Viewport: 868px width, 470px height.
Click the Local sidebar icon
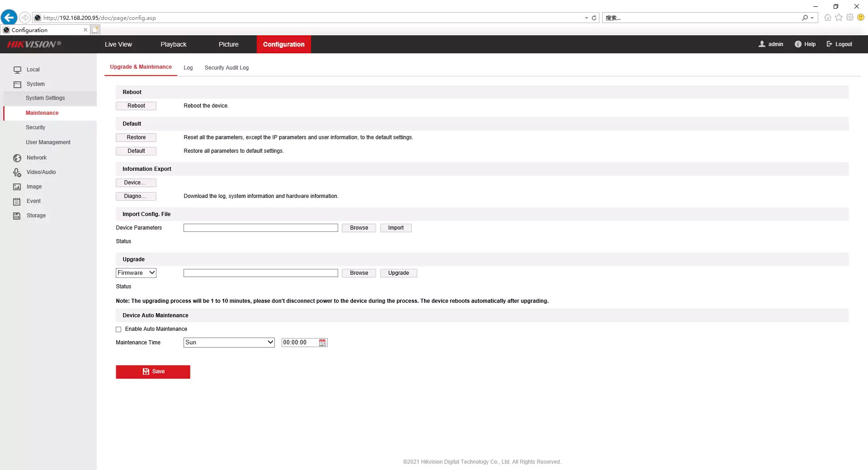click(17, 70)
